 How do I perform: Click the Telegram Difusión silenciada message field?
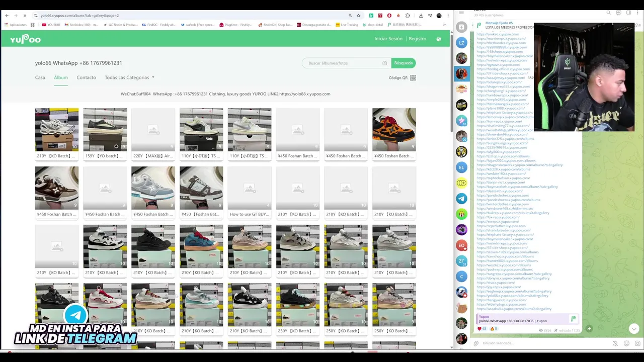click(x=543, y=343)
